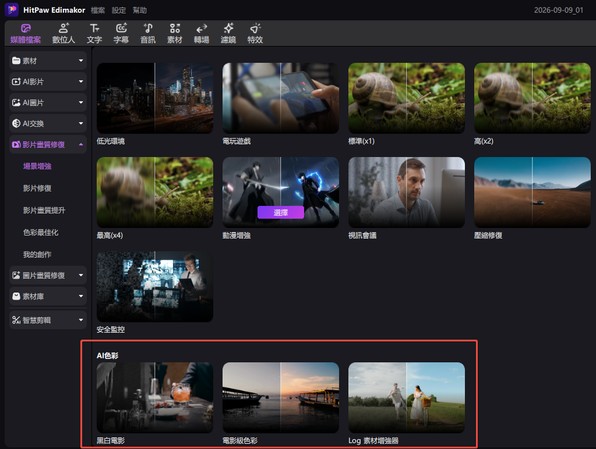Viewport: 596px width, 449px height.
Task: Expand the 素材庫 dropdown arrow
Action: (x=81, y=296)
